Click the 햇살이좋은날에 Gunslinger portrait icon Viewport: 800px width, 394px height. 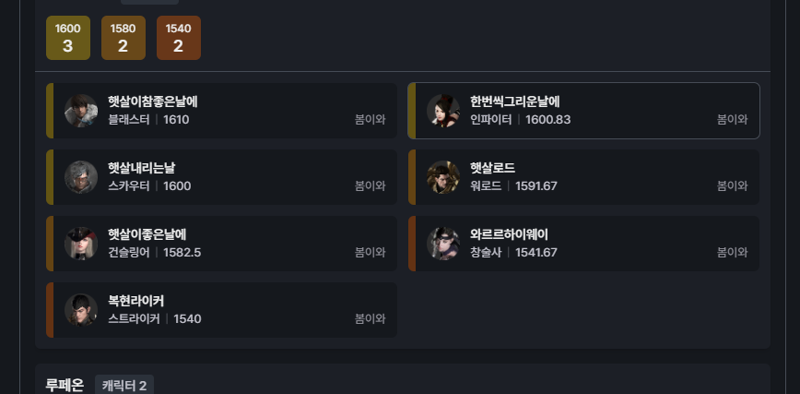tap(81, 243)
